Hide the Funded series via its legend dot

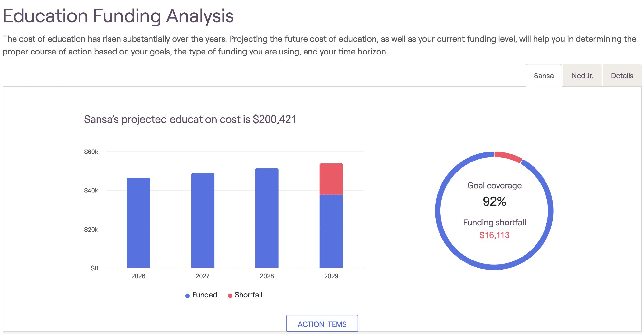pos(187,295)
